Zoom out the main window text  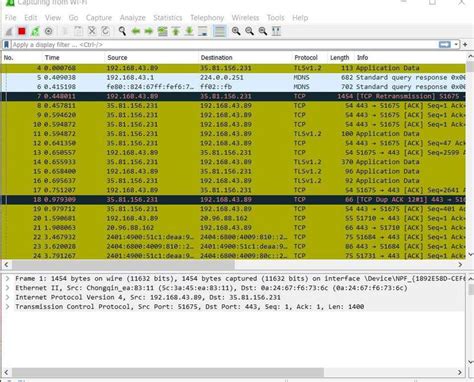[249, 31]
